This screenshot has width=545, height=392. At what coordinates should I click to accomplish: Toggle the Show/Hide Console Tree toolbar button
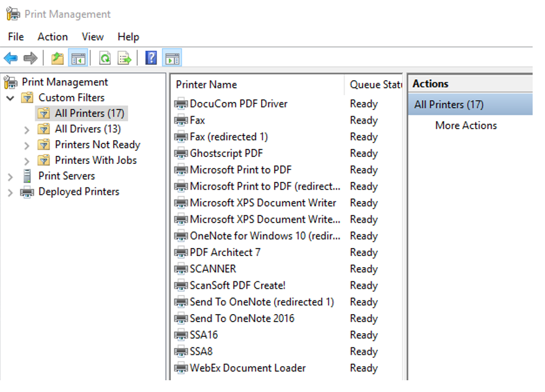[78, 58]
